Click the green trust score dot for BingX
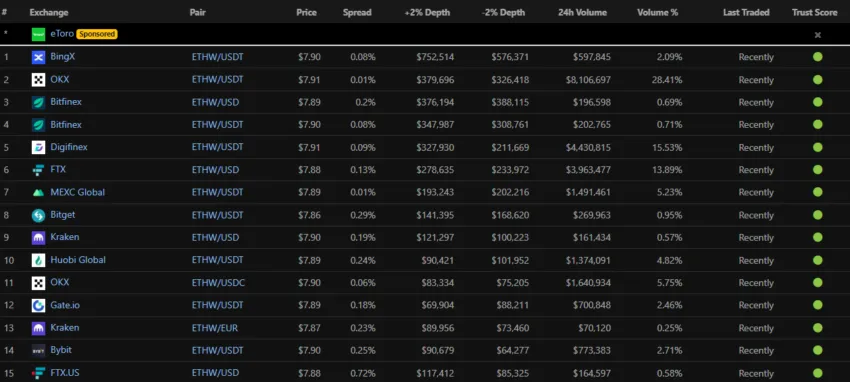850x382 pixels. (817, 57)
